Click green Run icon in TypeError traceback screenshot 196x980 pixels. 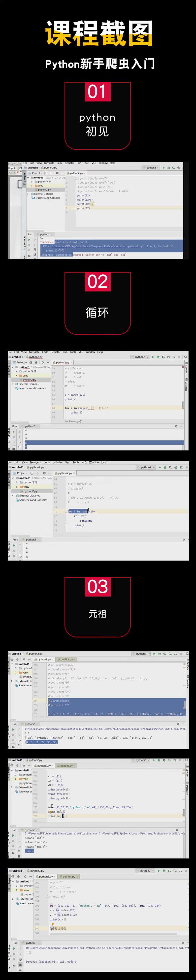[x=164, y=168]
